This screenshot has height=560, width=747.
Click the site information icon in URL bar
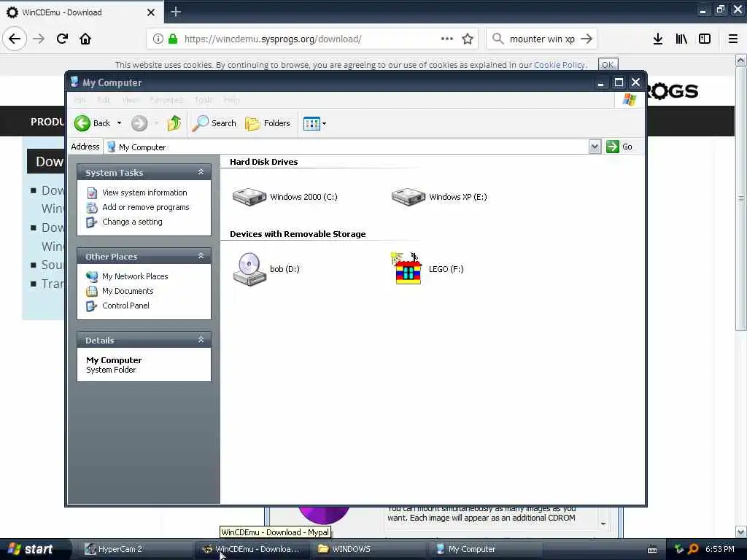158,39
